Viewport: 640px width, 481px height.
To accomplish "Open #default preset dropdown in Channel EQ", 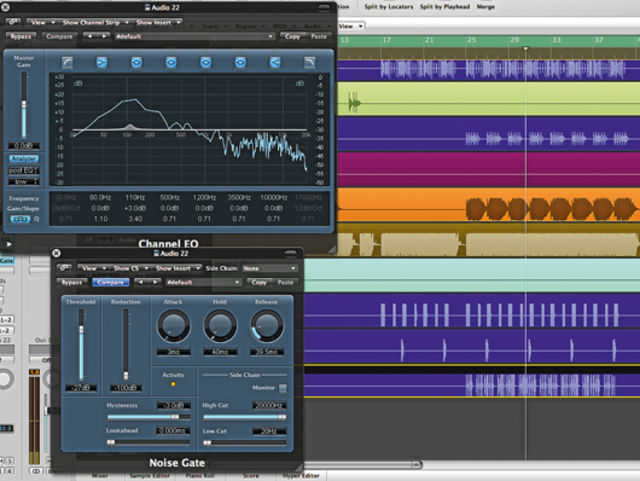I will pyautogui.click(x=194, y=36).
